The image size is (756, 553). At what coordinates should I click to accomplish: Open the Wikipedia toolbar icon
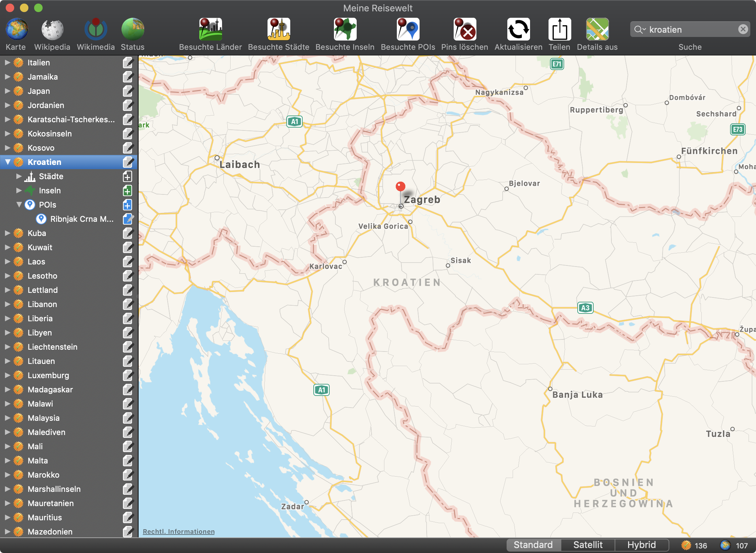(x=52, y=29)
